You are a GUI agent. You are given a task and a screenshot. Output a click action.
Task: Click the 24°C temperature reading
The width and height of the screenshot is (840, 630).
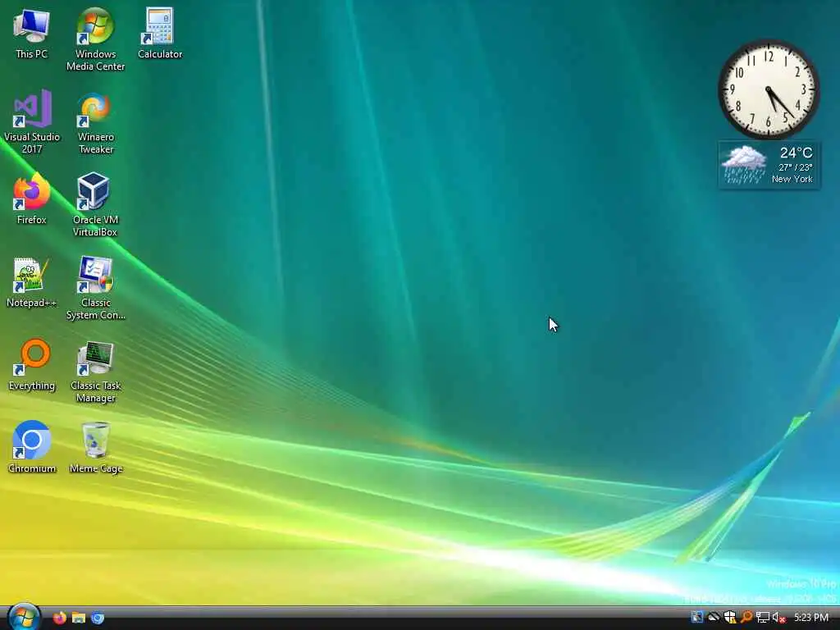(x=796, y=153)
